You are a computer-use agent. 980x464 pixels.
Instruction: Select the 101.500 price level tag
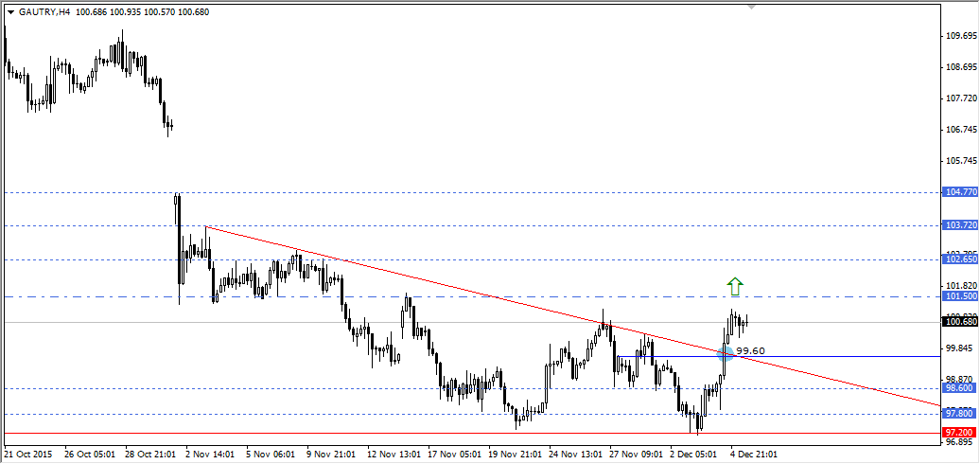[x=960, y=296]
